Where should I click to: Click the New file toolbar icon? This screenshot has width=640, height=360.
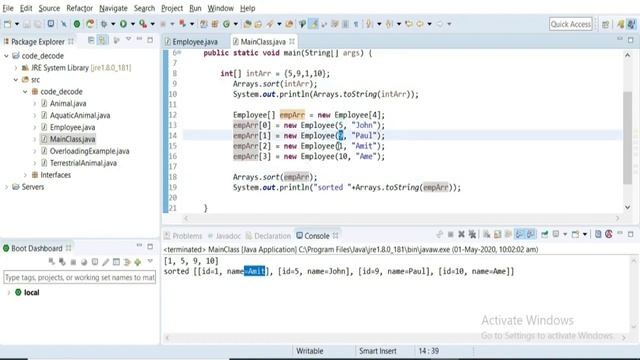[7, 24]
